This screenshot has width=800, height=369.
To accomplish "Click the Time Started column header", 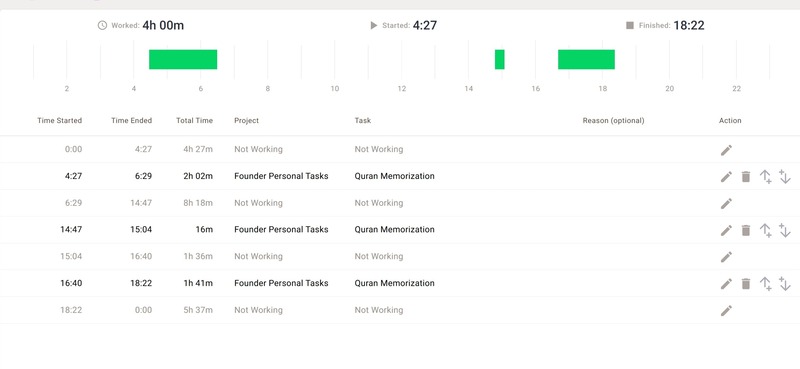I will 60,120.
